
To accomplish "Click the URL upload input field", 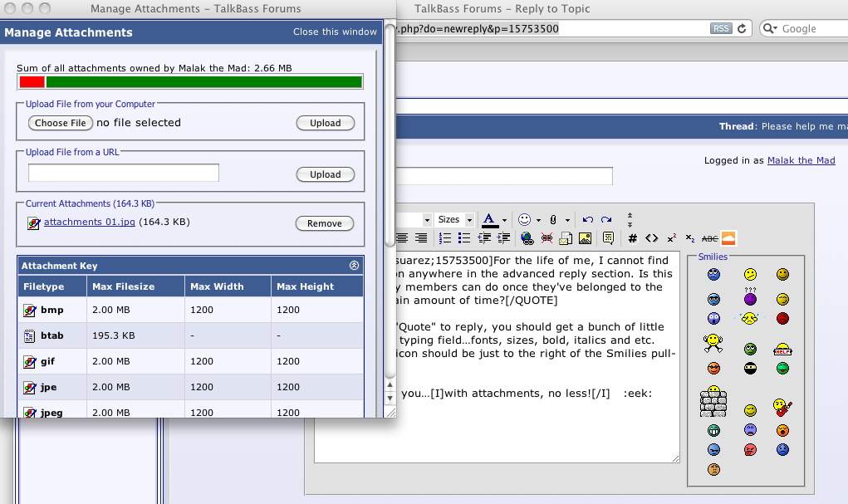I will [x=124, y=173].
